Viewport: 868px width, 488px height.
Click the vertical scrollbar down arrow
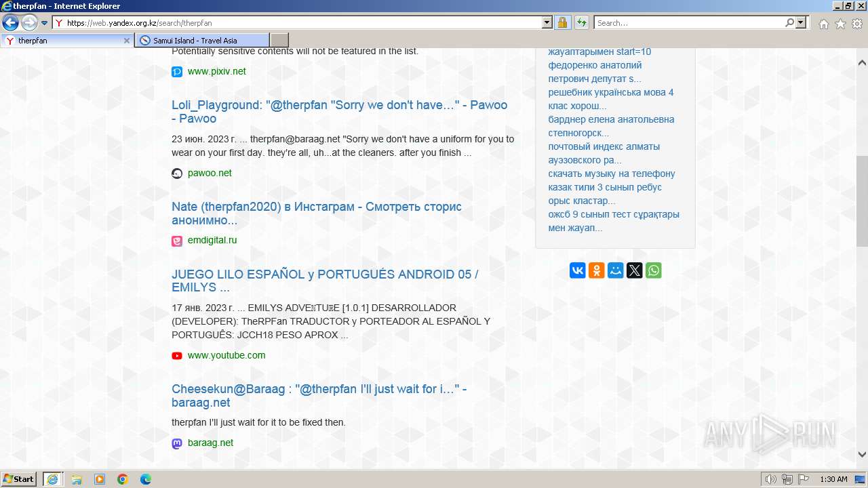click(862, 455)
